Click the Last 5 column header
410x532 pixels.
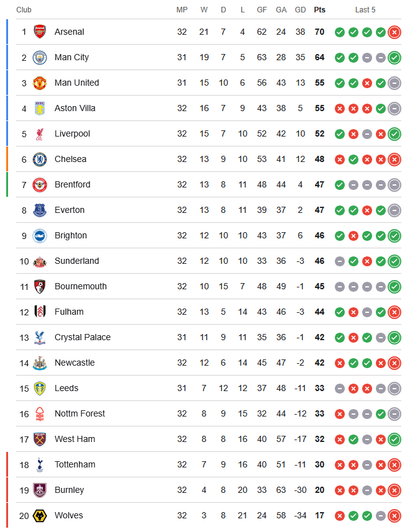pos(365,10)
